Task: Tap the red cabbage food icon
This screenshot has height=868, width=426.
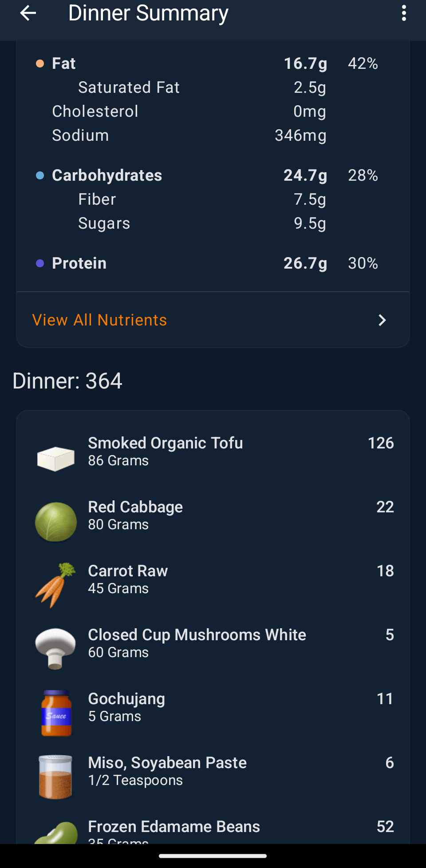Action: pyautogui.click(x=56, y=522)
